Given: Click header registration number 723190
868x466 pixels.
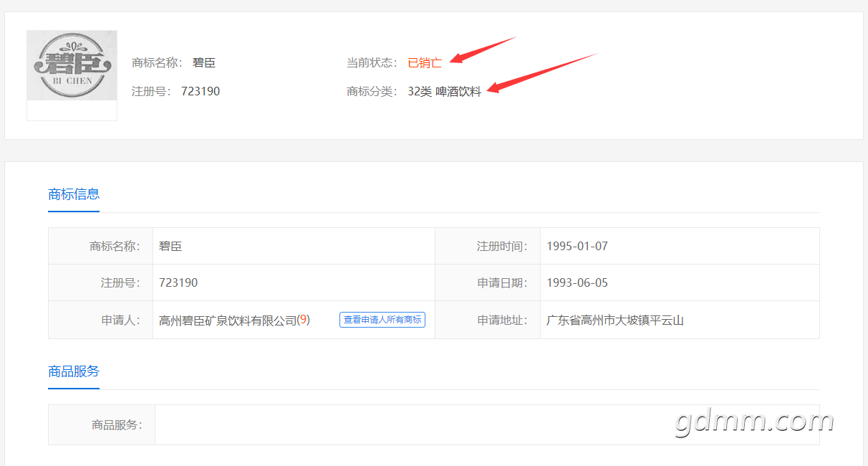Looking at the screenshot, I should [x=201, y=92].
